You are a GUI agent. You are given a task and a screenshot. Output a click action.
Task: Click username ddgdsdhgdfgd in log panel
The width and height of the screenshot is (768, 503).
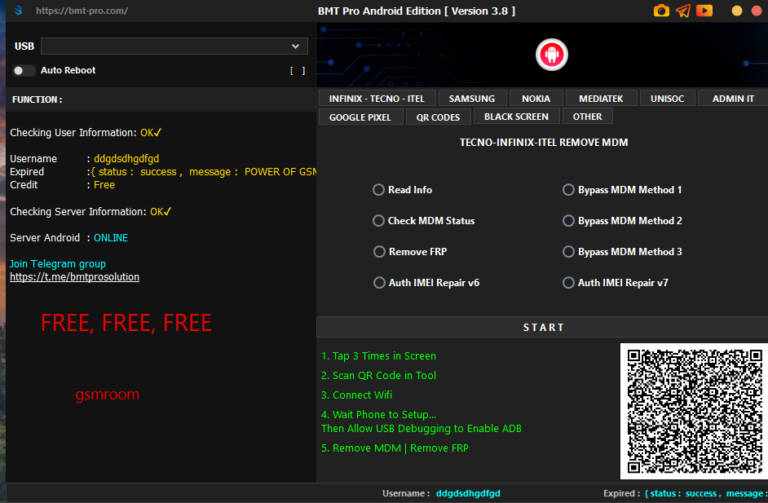126,159
